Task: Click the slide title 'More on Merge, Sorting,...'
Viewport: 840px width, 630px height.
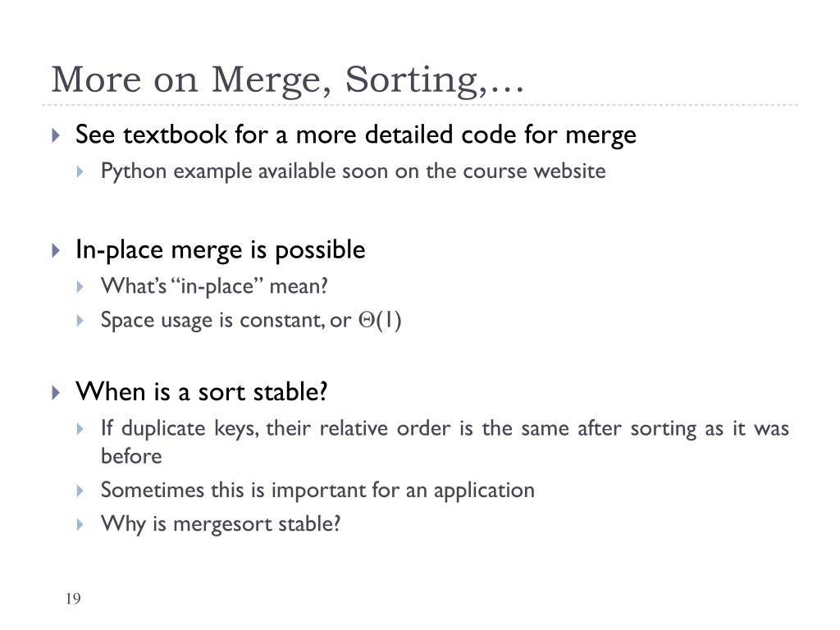Action: [287, 80]
